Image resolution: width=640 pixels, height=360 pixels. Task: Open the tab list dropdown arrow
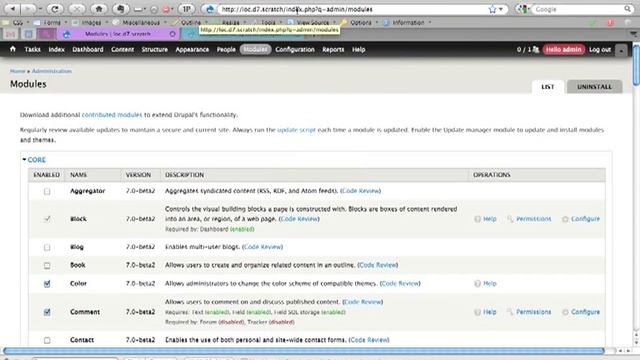point(633,34)
